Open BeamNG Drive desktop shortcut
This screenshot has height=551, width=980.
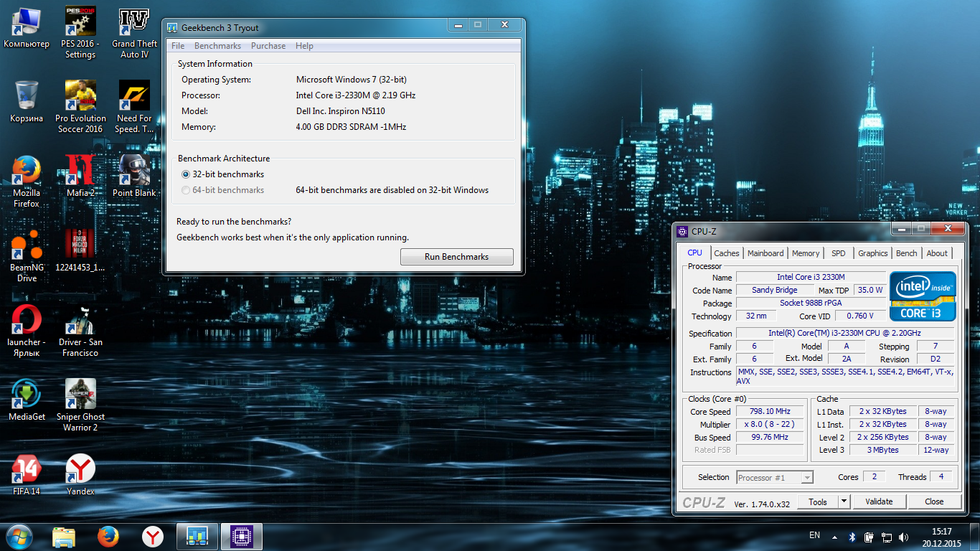pyautogui.click(x=27, y=256)
